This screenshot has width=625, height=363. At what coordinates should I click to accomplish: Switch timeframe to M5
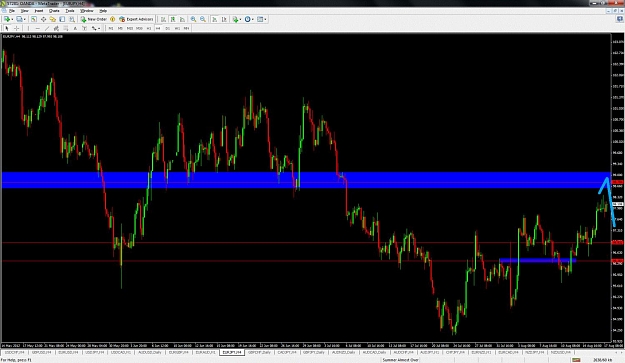pos(120,28)
